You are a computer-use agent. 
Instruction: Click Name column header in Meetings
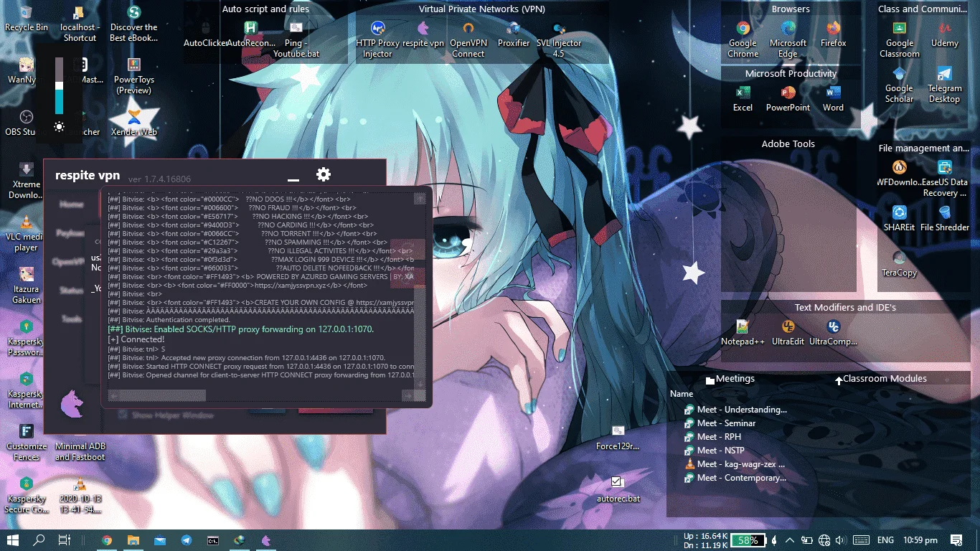point(682,394)
